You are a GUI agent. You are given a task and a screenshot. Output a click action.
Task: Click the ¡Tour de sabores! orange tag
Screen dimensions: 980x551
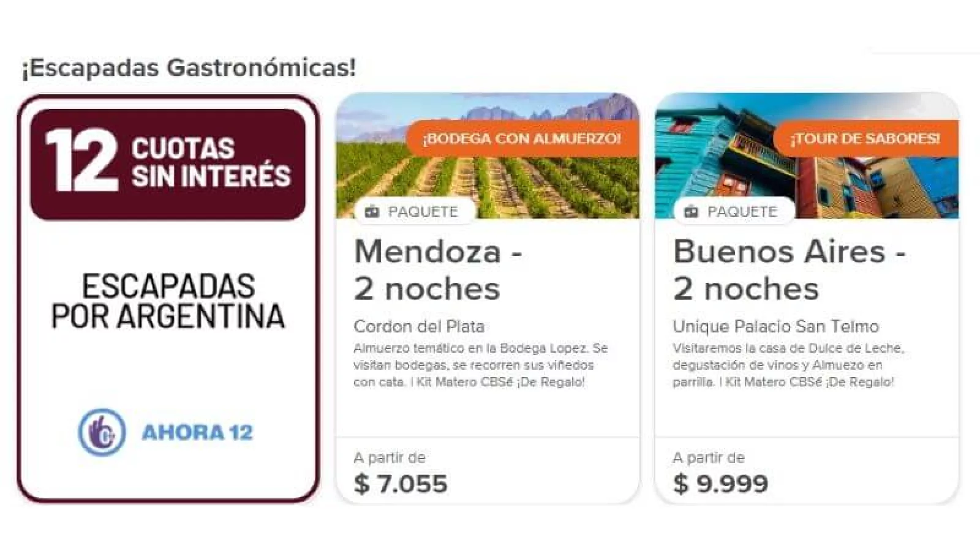(865, 138)
